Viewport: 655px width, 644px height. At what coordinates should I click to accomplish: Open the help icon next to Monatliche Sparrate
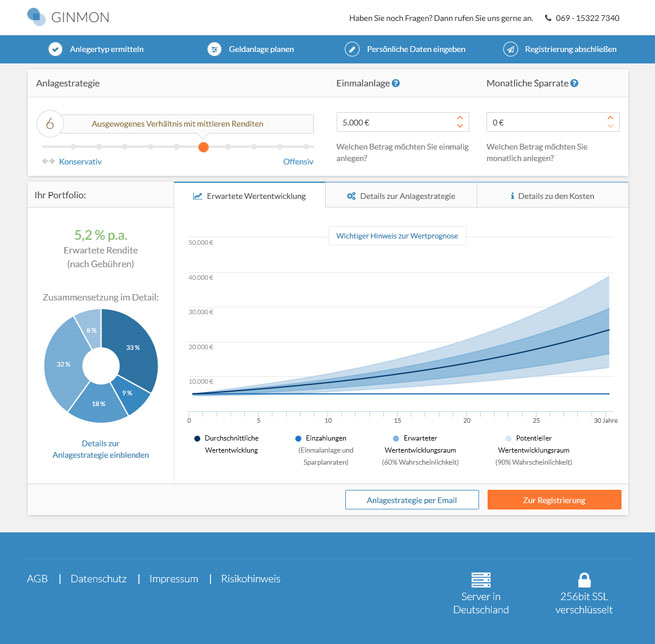(x=574, y=83)
